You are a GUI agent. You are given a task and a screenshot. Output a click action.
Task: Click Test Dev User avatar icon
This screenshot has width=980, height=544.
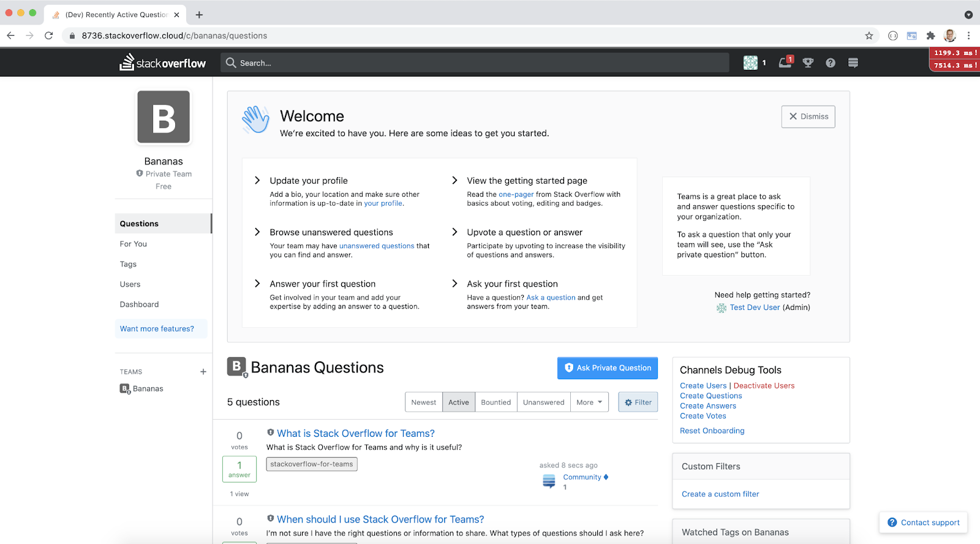pos(722,308)
